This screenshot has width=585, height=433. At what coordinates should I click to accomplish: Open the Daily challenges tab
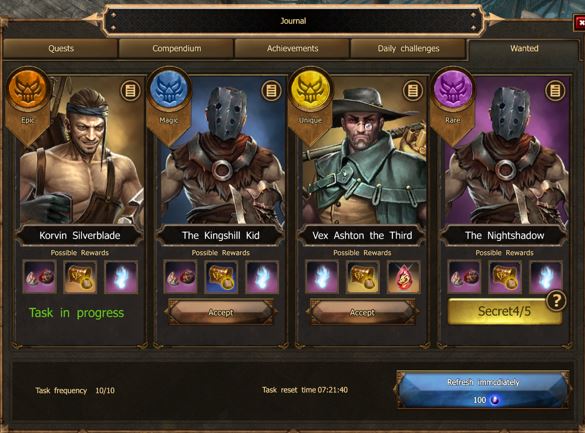coord(408,48)
